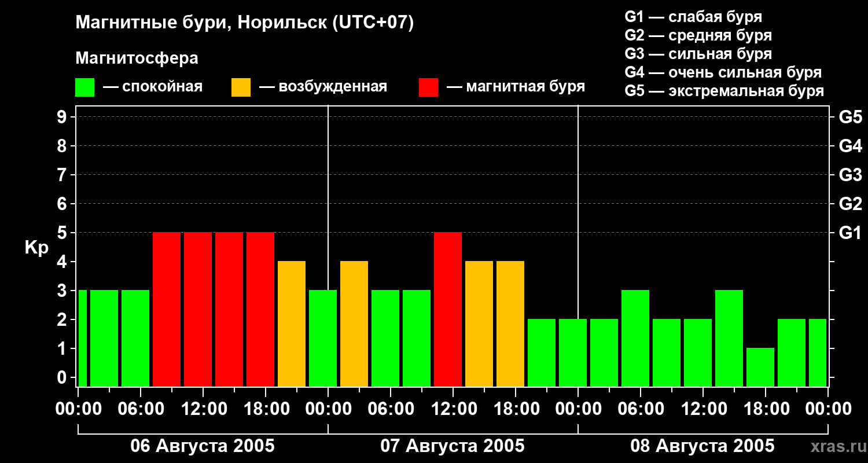Click the 'G2 — средняя буря' description
The image size is (868, 463).
click(698, 35)
